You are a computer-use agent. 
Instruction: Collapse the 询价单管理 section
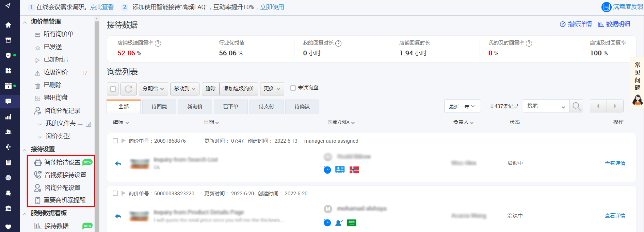[25, 22]
